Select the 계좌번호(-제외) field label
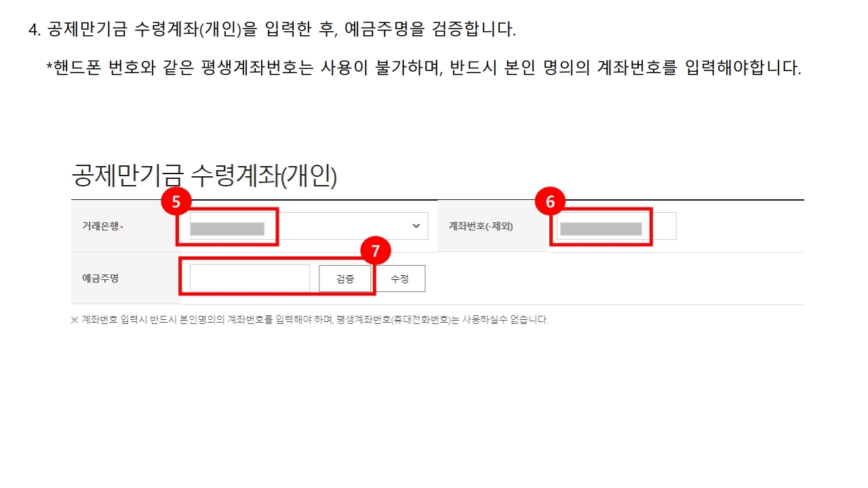 (x=481, y=226)
